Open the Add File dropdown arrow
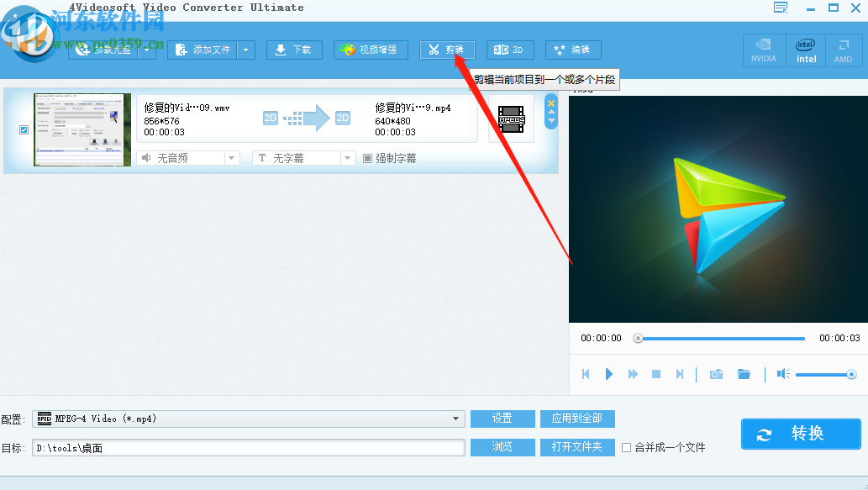 tap(246, 50)
